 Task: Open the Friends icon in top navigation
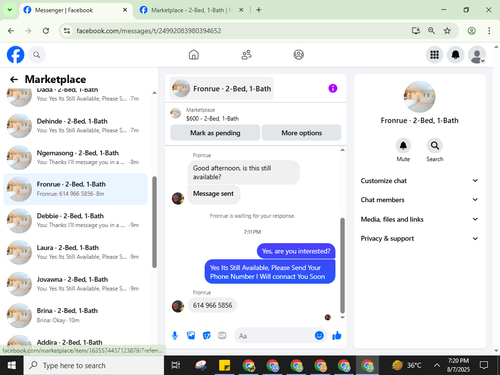(x=246, y=55)
